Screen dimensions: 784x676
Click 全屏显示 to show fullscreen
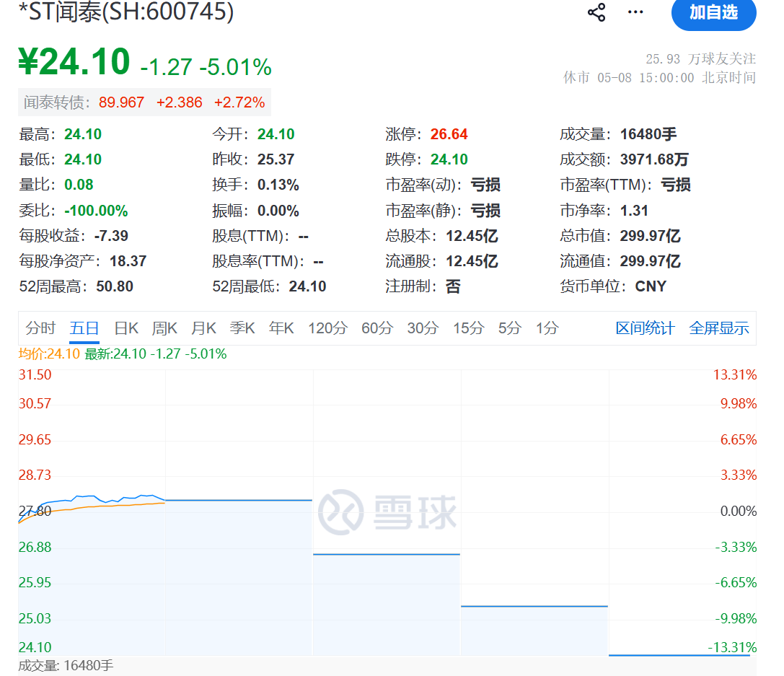(719, 328)
